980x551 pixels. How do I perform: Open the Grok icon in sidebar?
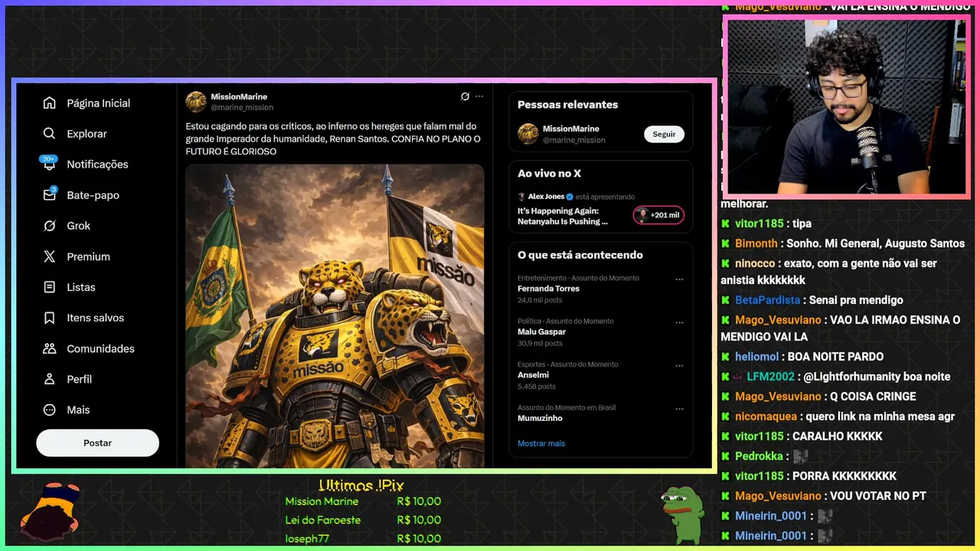pyautogui.click(x=50, y=226)
